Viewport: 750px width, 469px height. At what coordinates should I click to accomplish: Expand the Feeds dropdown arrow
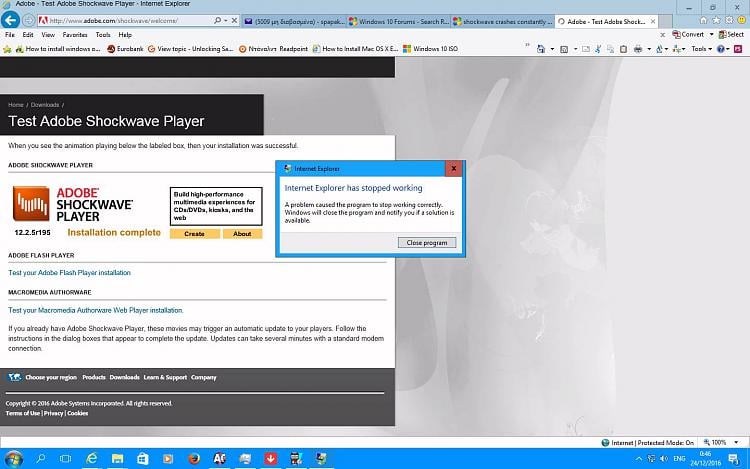(575, 49)
